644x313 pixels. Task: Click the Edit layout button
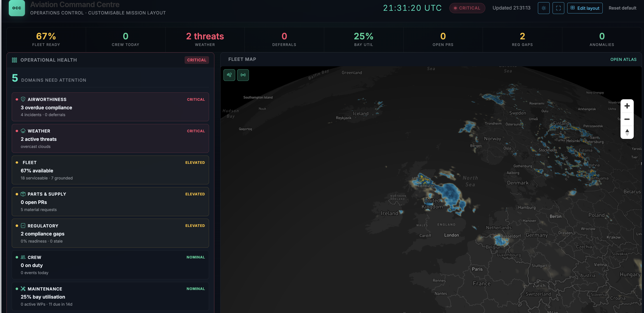click(585, 8)
